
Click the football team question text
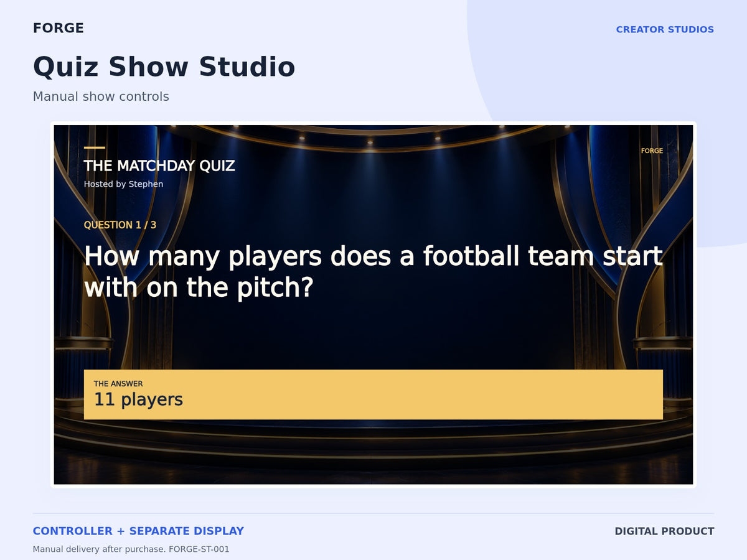click(x=374, y=272)
